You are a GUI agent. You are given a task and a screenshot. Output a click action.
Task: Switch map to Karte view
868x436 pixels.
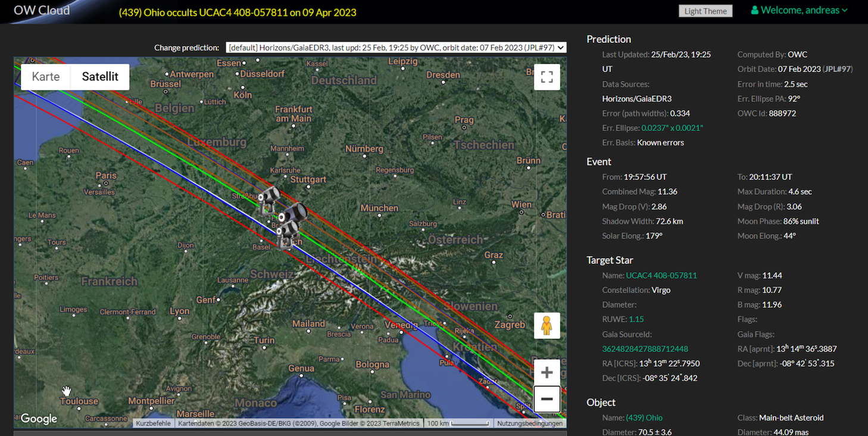point(46,77)
